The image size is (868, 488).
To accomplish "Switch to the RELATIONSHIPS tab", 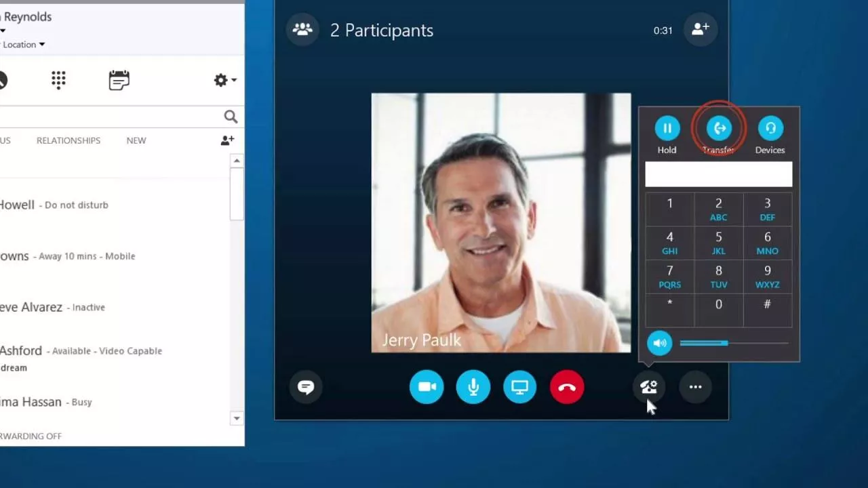I will tap(68, 140).
